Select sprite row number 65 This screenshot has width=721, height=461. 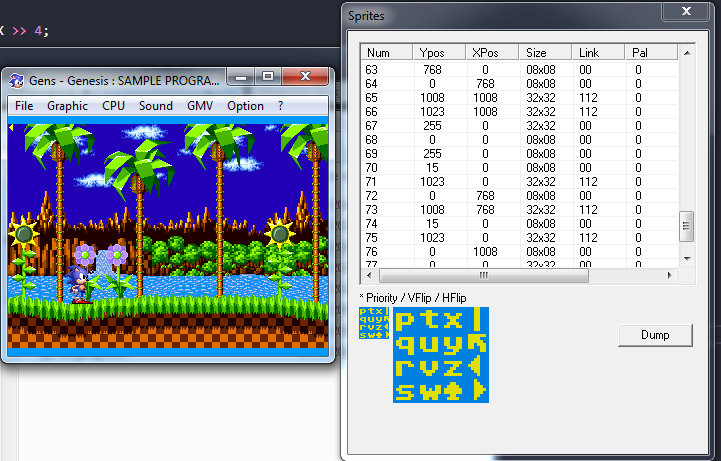520,98
